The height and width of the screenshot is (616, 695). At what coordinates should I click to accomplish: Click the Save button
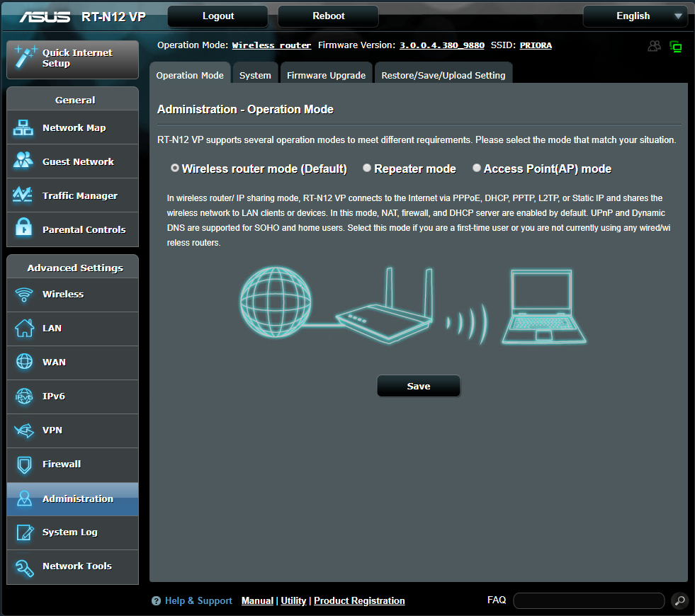pyautogui.click(x=419, y=386)
